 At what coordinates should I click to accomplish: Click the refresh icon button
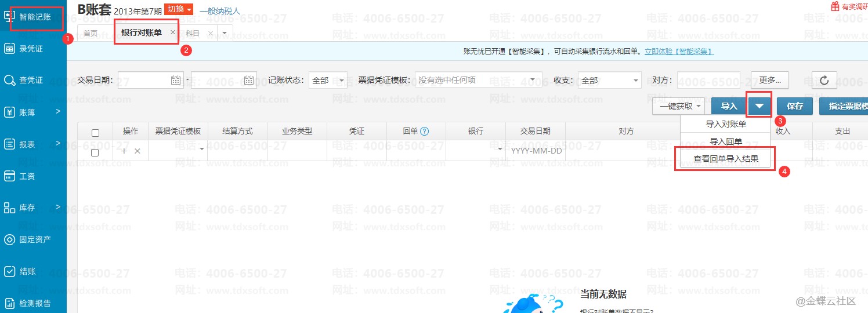coord(824,81)
